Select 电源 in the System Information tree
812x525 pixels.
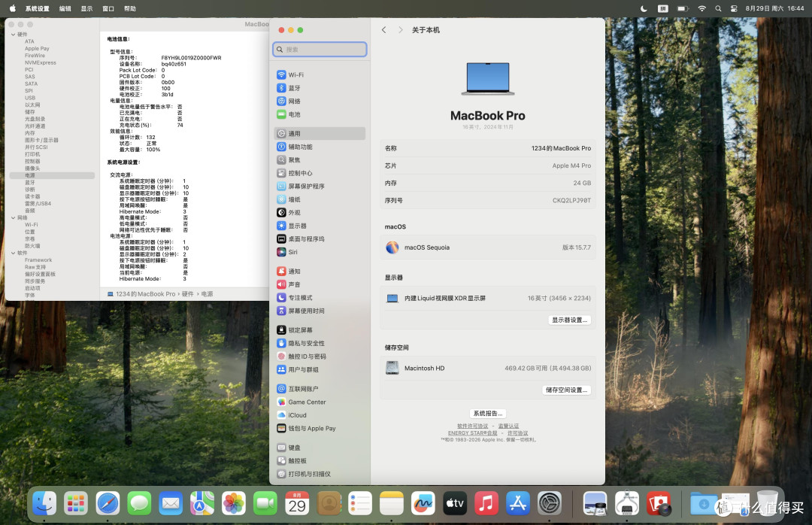click(52, 176)
